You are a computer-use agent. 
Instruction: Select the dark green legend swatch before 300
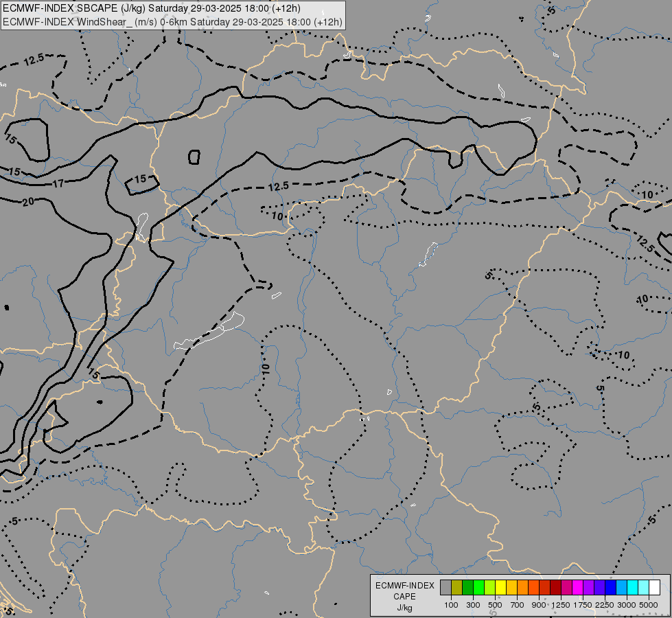pyautogui.click(x=467, y=587)
